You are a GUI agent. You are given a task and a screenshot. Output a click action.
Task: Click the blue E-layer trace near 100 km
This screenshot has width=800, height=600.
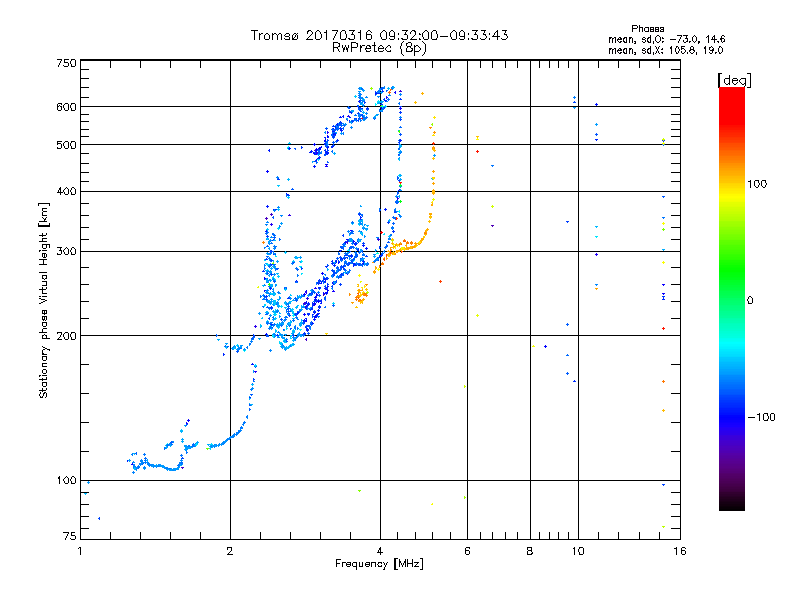tap(156, 465)
